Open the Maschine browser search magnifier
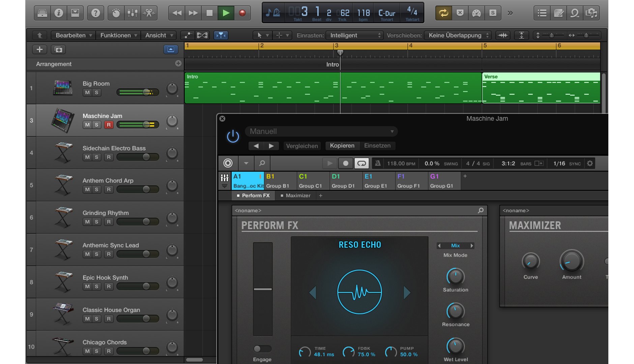 262,163
